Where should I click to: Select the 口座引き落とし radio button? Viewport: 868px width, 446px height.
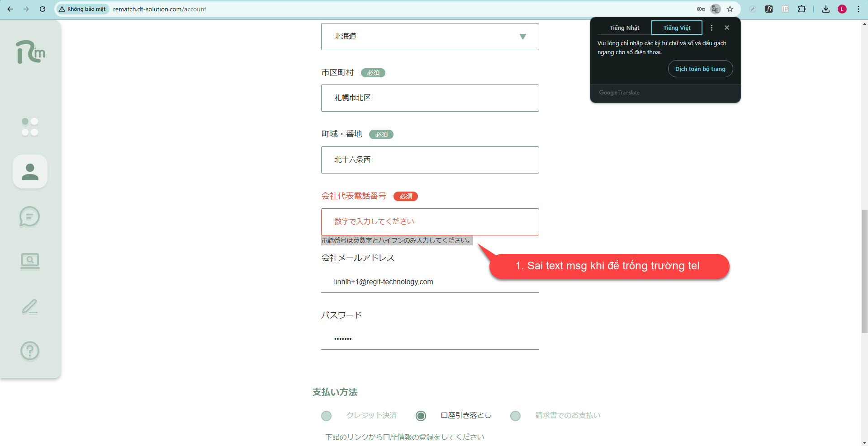click(421, 416)
